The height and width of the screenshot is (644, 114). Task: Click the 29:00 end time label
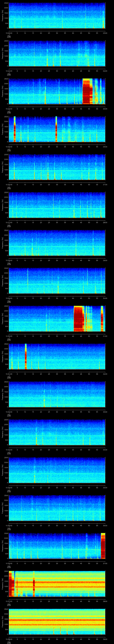105,260
